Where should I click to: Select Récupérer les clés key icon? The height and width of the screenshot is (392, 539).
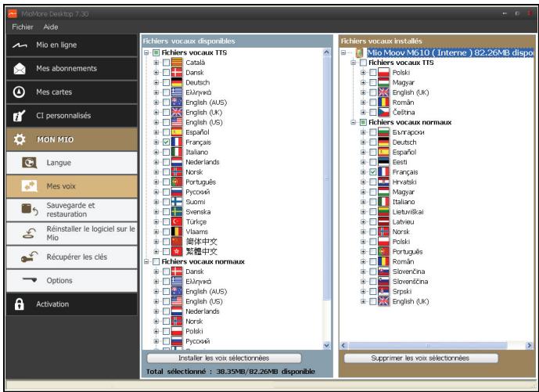tap(30, 257)
